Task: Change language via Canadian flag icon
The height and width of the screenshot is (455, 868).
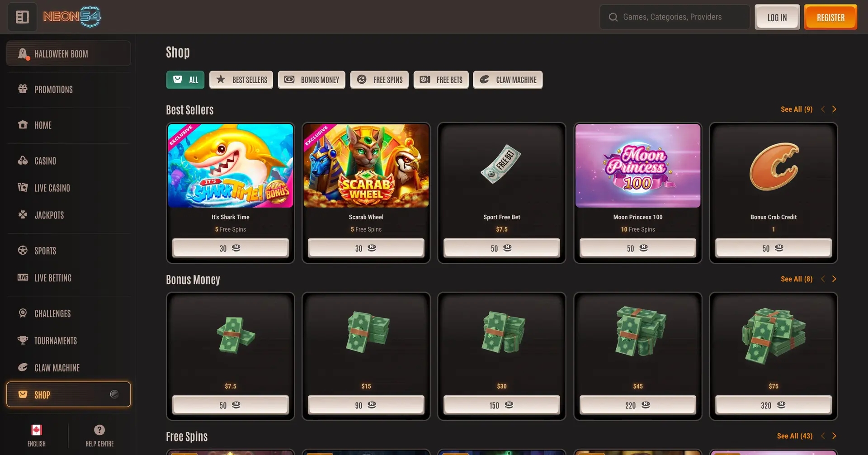Action: [x=37, y=430]
